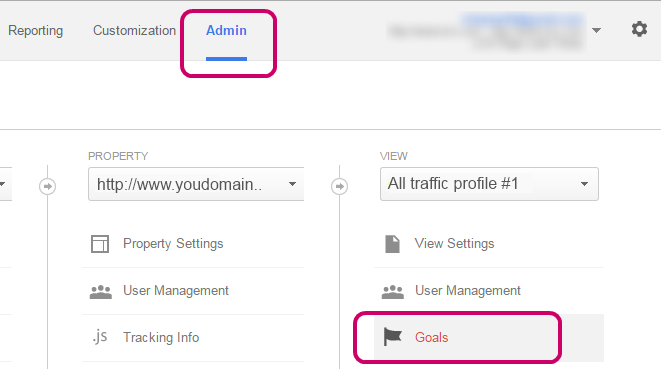Click the arrow circle beside Property column
The height and width of the screenshot is (369, 661).
click(x=47, y=186)
